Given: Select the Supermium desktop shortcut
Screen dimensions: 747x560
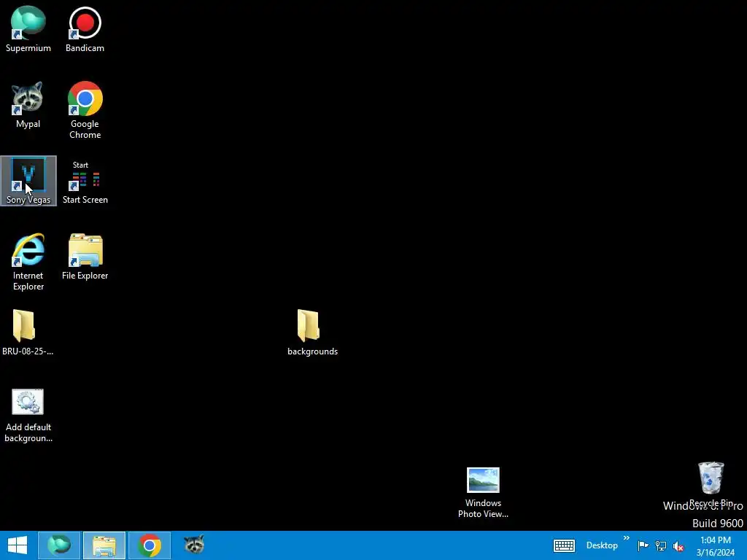Looking at the screenshot, I should pos(28,29).
